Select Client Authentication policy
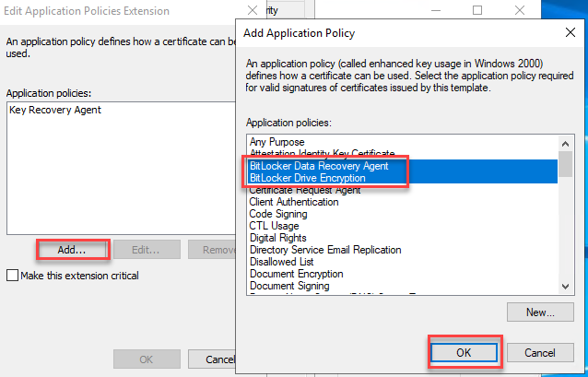Image resolution: width=588 pixels, height=377 pixels. click(294, 202)
